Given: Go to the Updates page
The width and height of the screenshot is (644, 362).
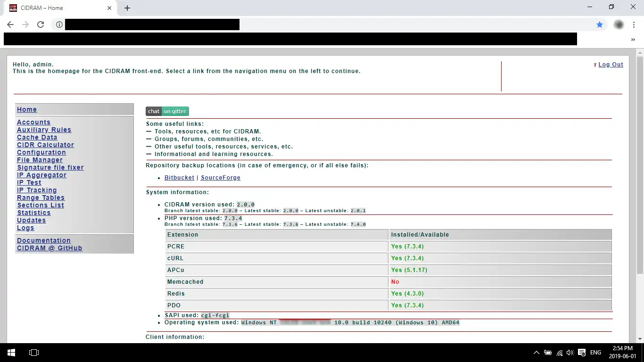Looking at the screenshot, I should click(32, 220).
